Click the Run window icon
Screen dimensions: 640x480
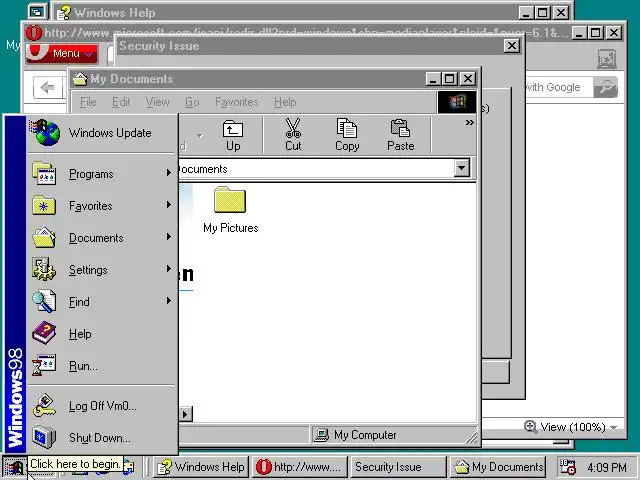click(x=44, y=365)
